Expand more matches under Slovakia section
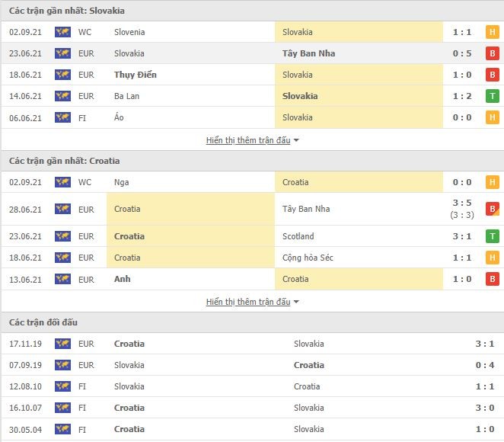 (248, 140)
